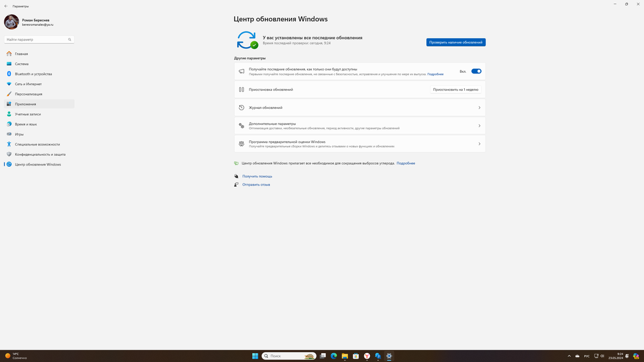
Task: Launch Microsoft Edge from the taskbar
Action: coord(334,356)
